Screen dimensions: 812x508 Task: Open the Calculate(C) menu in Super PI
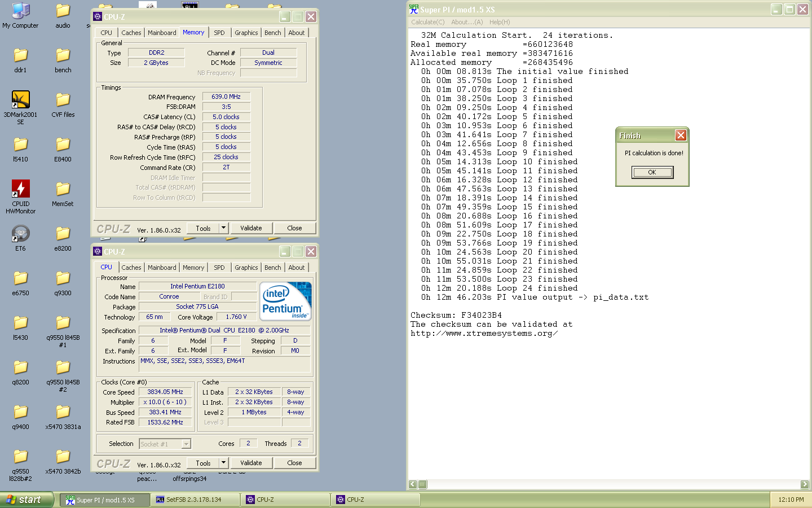[428, 22]
